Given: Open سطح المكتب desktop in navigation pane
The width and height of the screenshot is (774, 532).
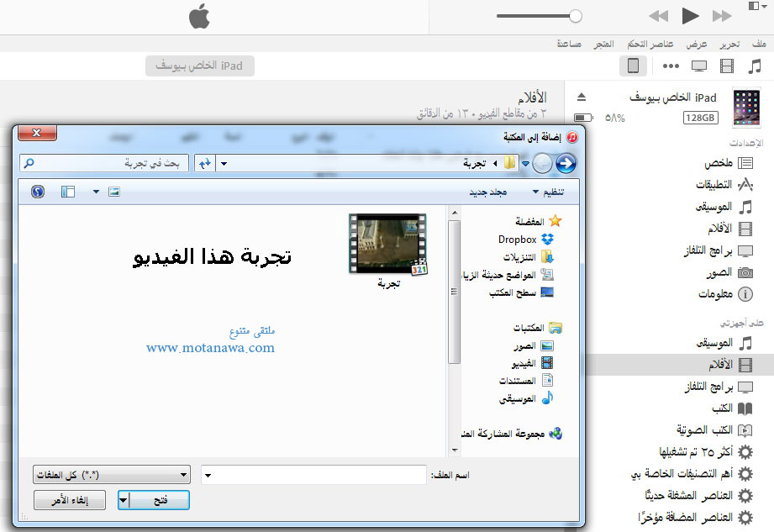Looking at the screenshot, I should pyautogui.click(x=521, y=292).
